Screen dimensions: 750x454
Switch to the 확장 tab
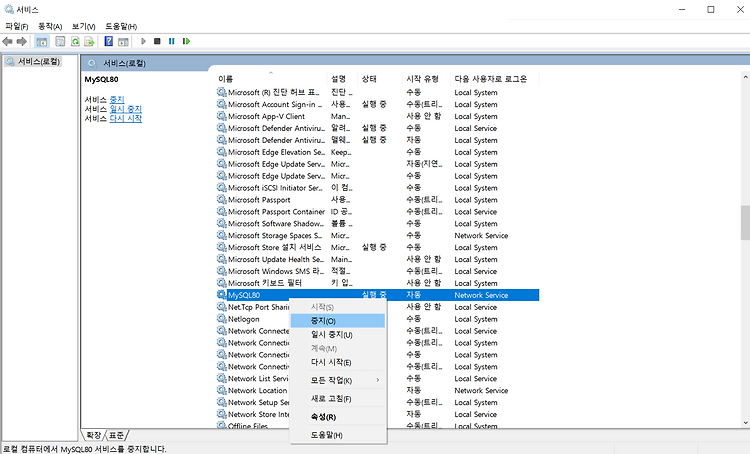(x=93, y=435)
